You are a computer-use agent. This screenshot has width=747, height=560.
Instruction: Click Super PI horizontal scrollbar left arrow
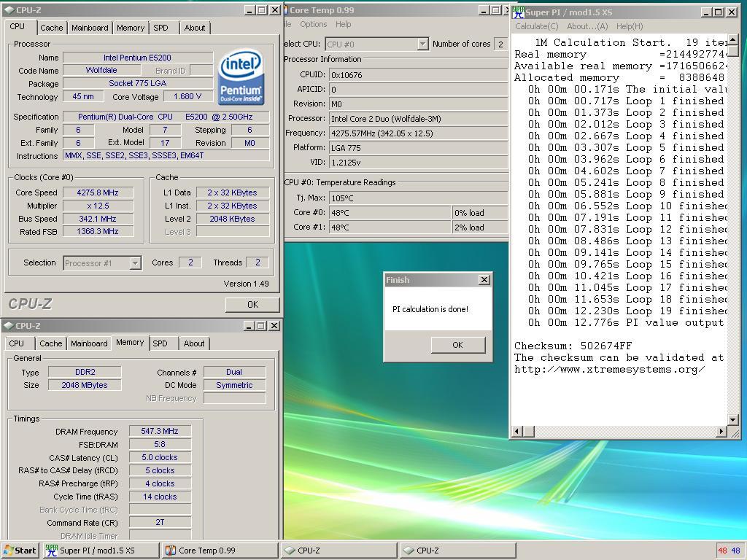[x=517, y=432]
